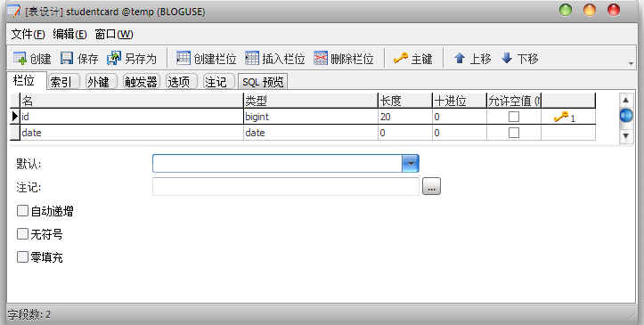Enable the 零填充 zerofill checkbox
This screenshot has width=644, height=325.
[22, 256]
